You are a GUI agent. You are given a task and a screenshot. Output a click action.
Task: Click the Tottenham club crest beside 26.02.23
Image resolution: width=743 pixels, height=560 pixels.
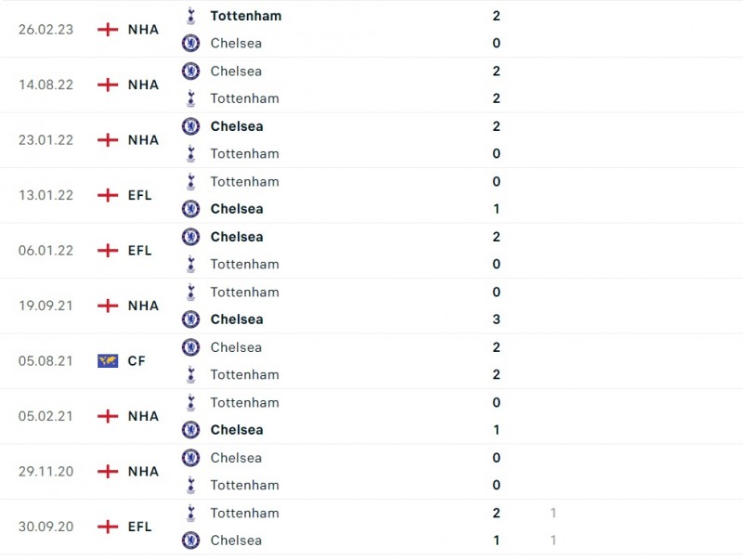[190, 16]
